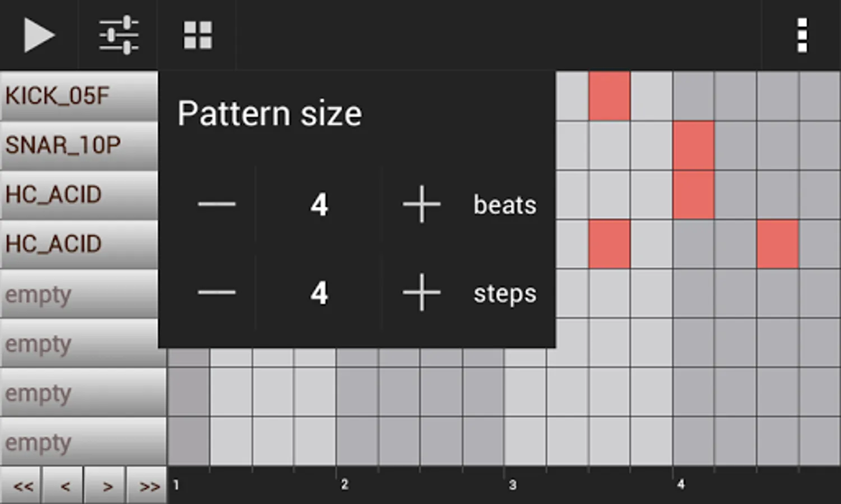This screenshot has height=504, width=841.
Task: Click beat 3 marker on the timeline
Action: (x=512, y=485)
